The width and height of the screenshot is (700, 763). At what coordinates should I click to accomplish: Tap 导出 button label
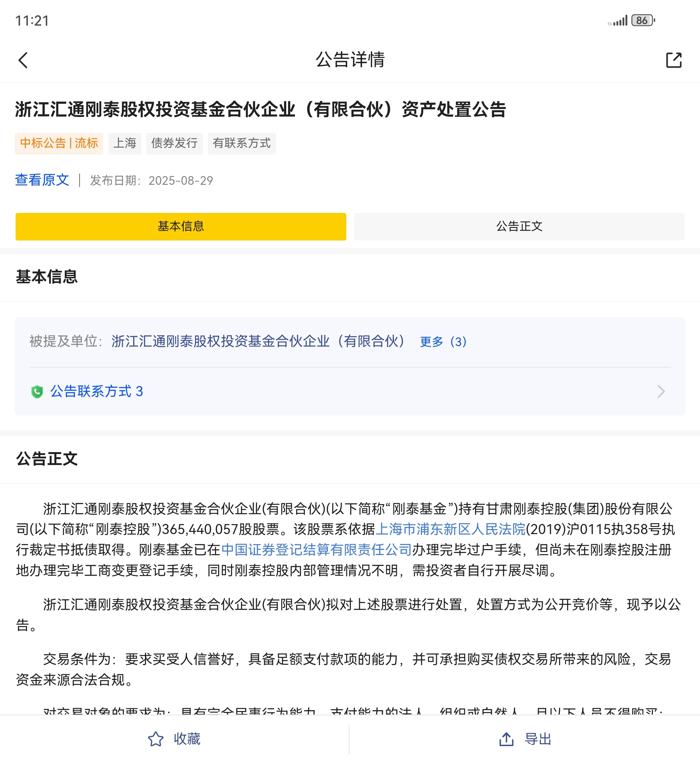pyautogui.click(x=538, y=739)
